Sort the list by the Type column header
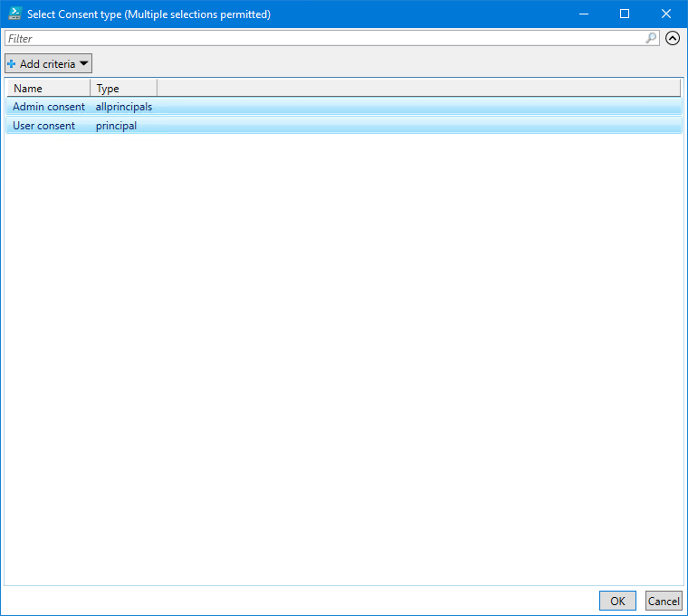 123,89
